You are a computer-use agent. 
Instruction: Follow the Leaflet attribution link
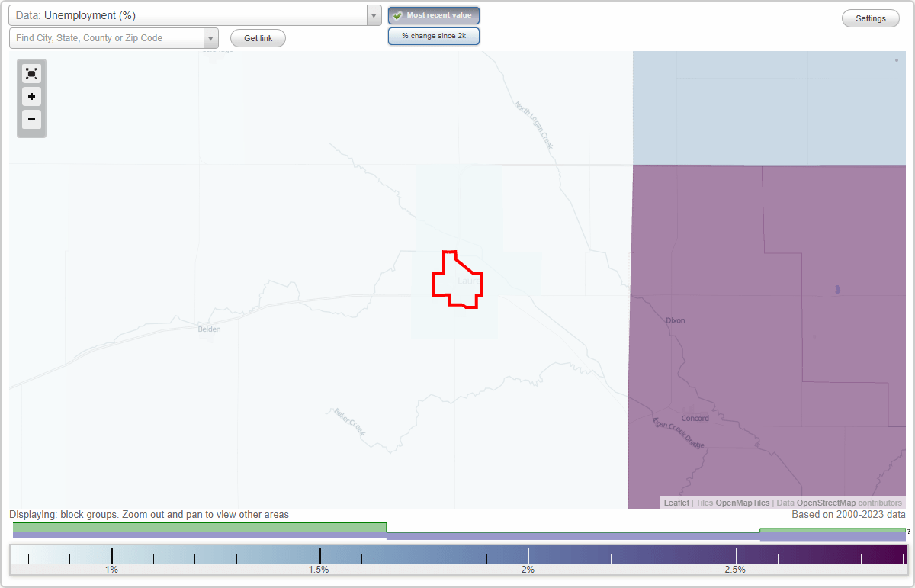pyautogui.click(x=676, y=503)
